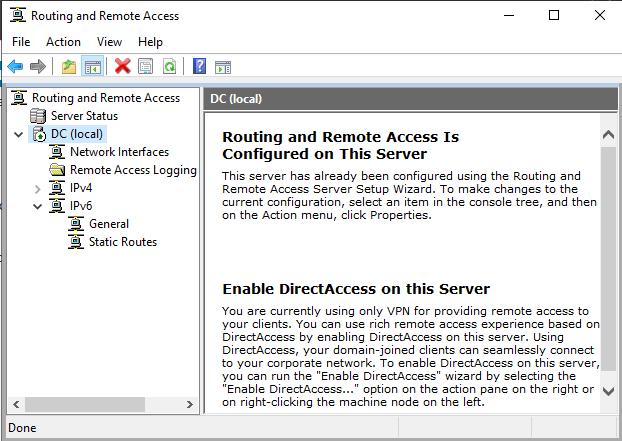Select Network Interfaces tree item
The height and width of the screenshot is (441, 622).
point(119,152)
